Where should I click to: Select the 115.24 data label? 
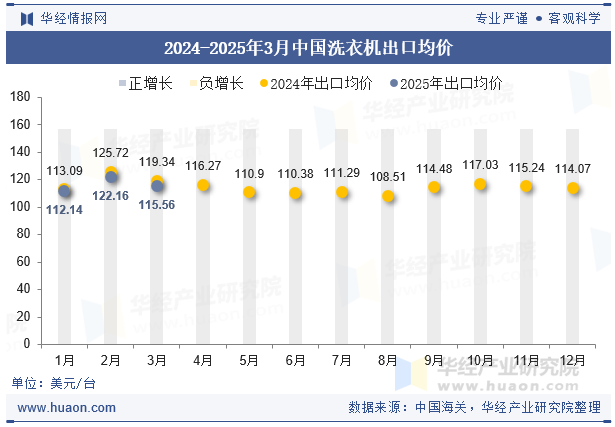pos(527,168)
